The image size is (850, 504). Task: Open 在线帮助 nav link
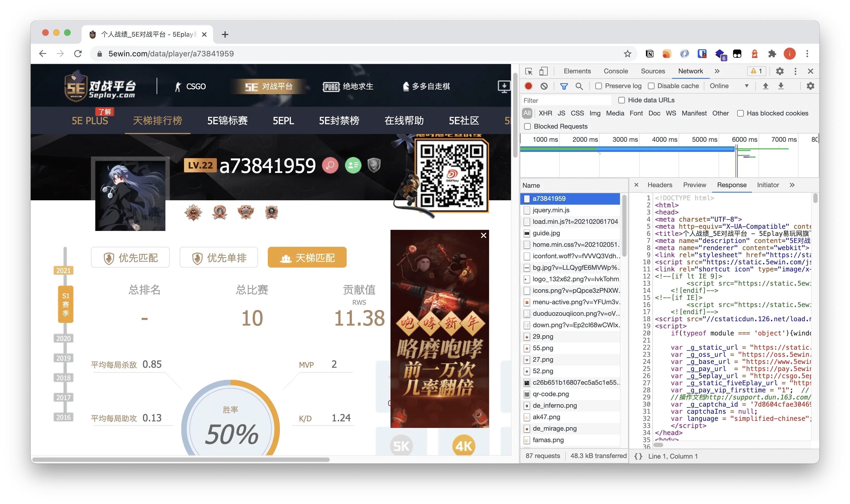(404, 121)
